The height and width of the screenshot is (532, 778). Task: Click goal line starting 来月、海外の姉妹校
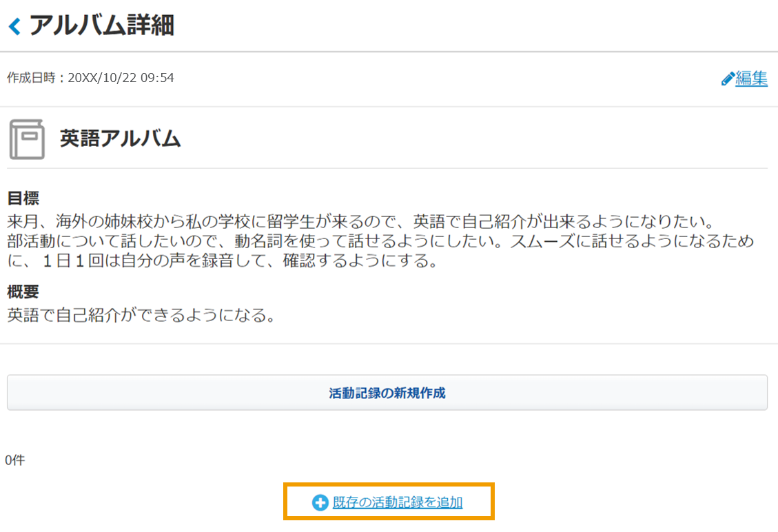[x=360, y=221]
